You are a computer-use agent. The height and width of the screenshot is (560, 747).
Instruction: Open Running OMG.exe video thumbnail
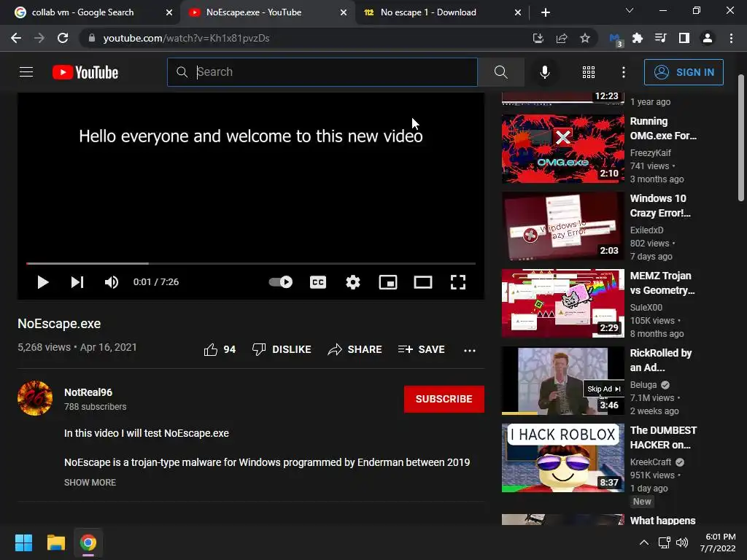(x=563, y=149)
